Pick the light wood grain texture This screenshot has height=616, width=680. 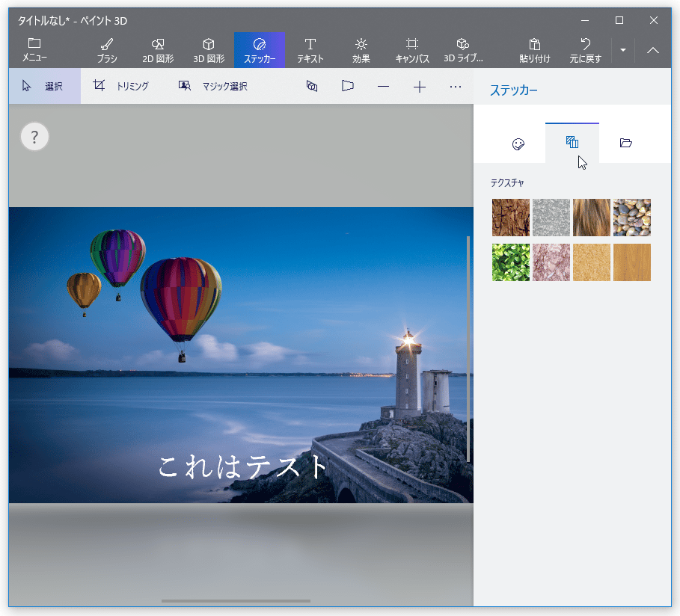[x=632, y=262]
